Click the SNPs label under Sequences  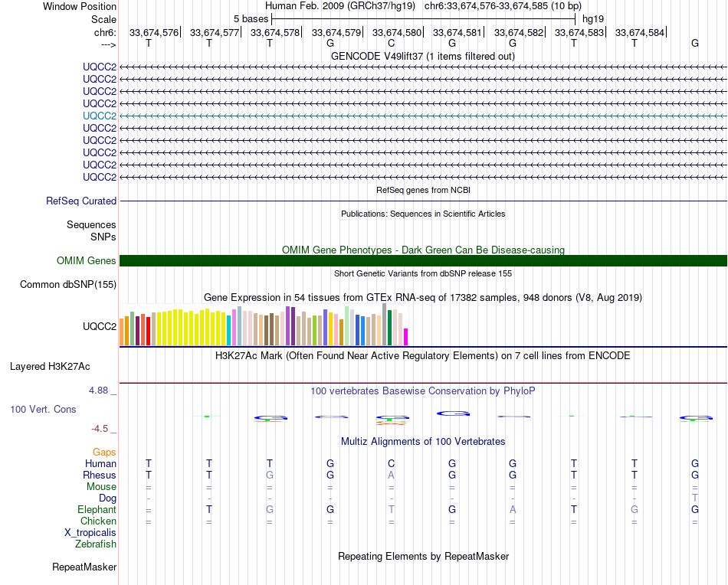pos(103,237)
